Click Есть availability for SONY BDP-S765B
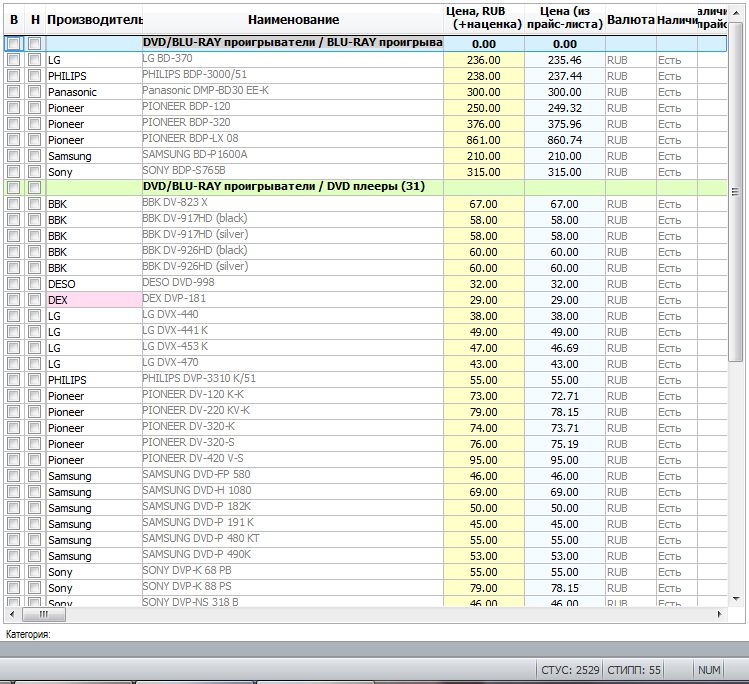 (677, 172)
